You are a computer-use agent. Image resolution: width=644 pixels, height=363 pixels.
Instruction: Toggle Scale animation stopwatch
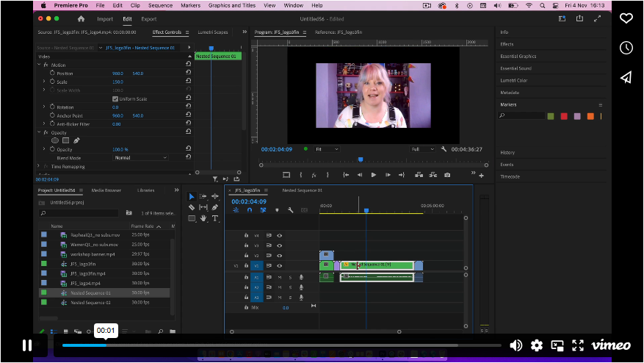click(x=52, y=82)
